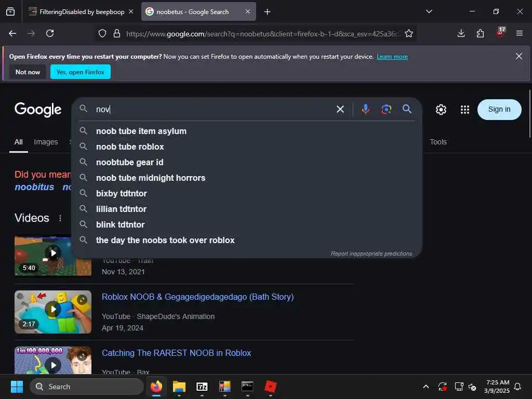Screen dimensions: 532x399
Task: Open the Roblox Studio taskbar icon
Action: pos(270,387)
